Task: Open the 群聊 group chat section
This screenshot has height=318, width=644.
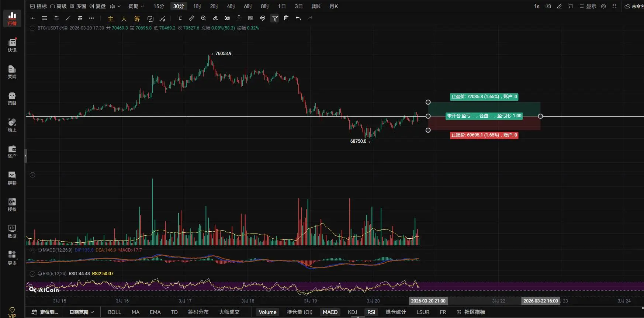Action: pos(12,178)
